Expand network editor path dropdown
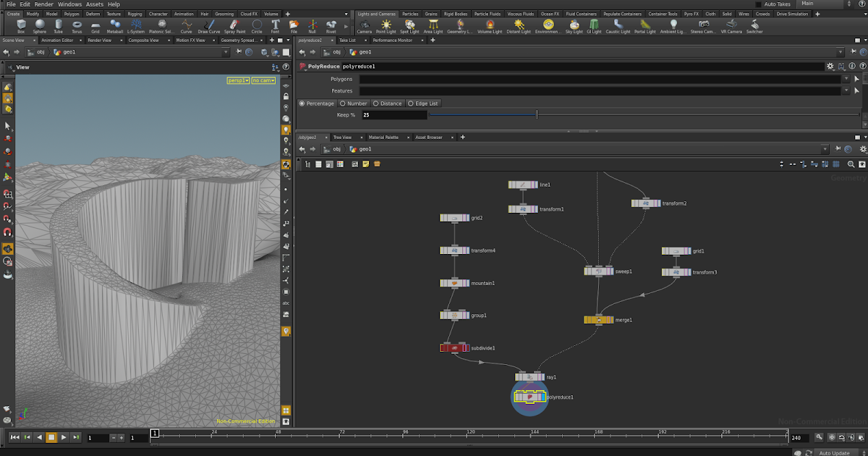This screenshot has width=868, height=456. [x=825, y=149]
